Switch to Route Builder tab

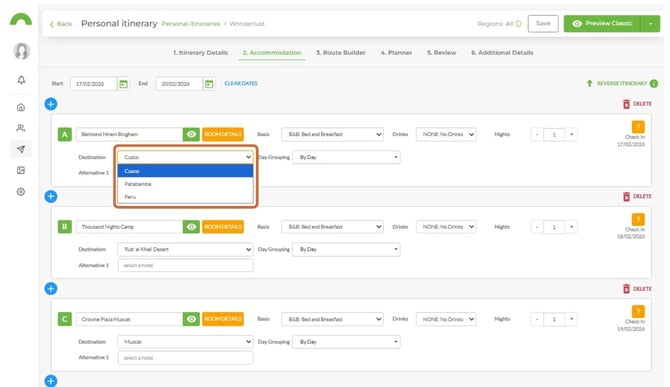(x=341, y=53)
